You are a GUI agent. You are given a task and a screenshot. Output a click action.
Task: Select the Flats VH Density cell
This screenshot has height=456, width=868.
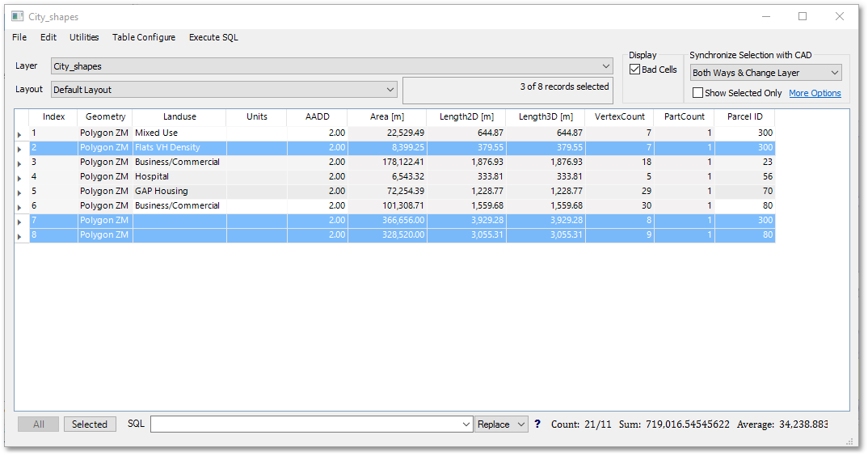179,147
